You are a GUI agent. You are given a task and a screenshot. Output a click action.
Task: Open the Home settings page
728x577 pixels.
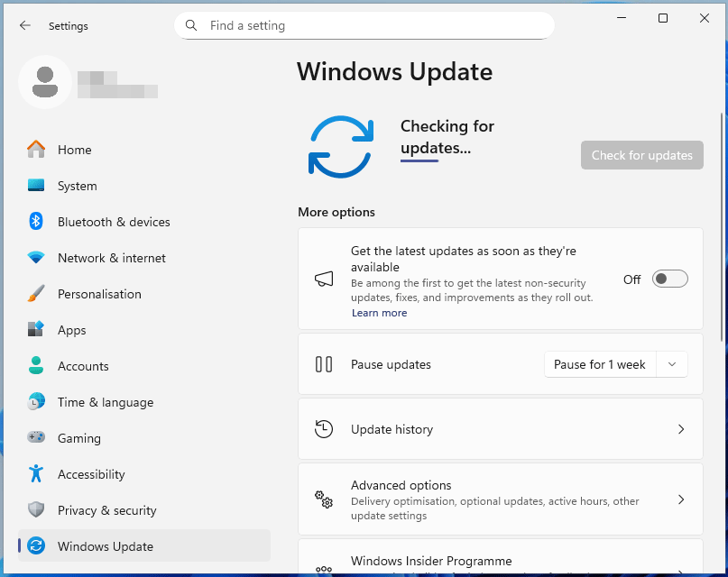144,150
